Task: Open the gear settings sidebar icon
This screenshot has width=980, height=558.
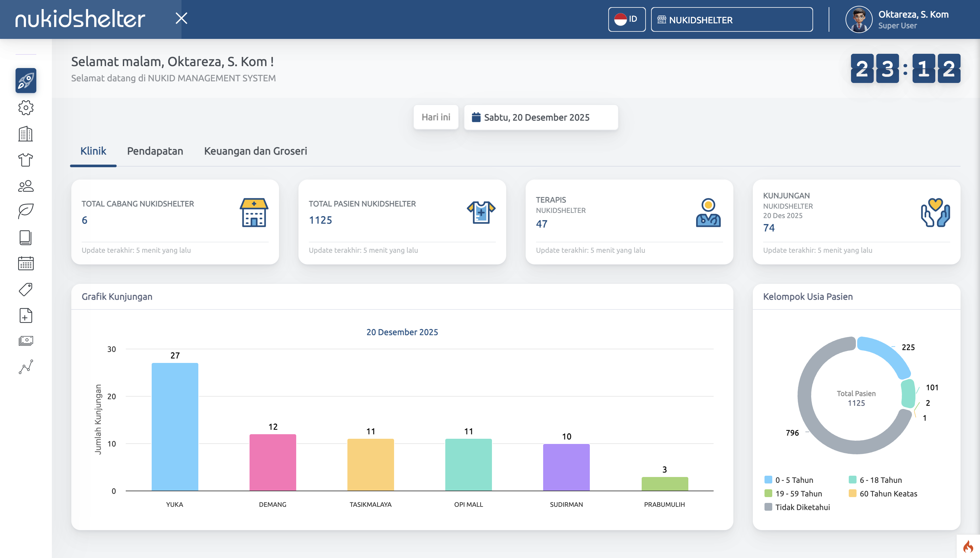Action: pos(26,108)
